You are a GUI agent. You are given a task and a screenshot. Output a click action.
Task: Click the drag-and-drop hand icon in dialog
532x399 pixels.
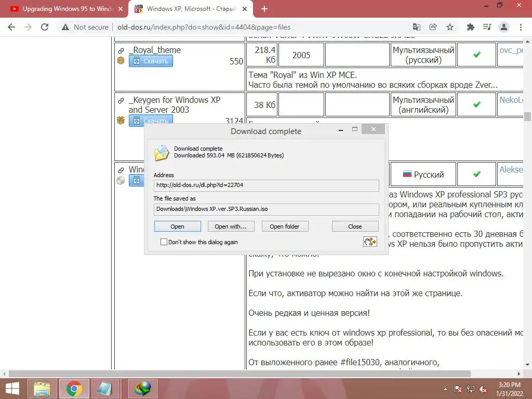tap(370, 242)
